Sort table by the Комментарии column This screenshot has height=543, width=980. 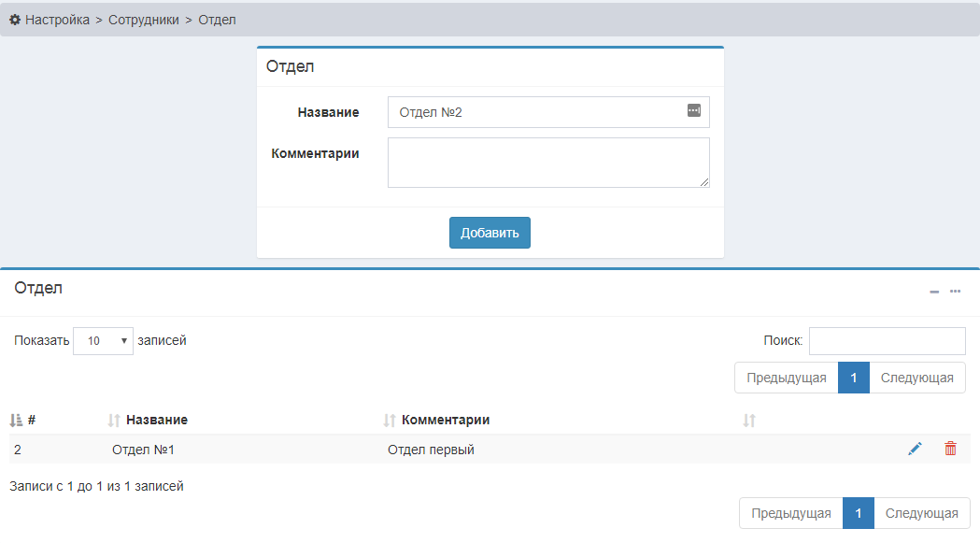445,421
